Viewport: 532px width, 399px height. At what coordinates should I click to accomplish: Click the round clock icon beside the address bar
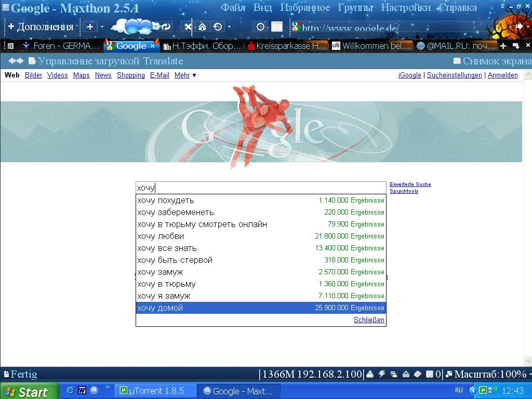point(261,27)
